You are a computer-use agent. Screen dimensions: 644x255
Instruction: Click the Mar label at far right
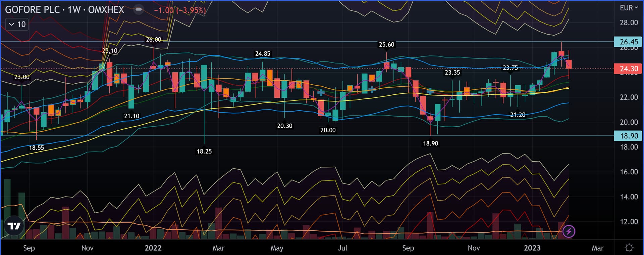click(597, 248)
